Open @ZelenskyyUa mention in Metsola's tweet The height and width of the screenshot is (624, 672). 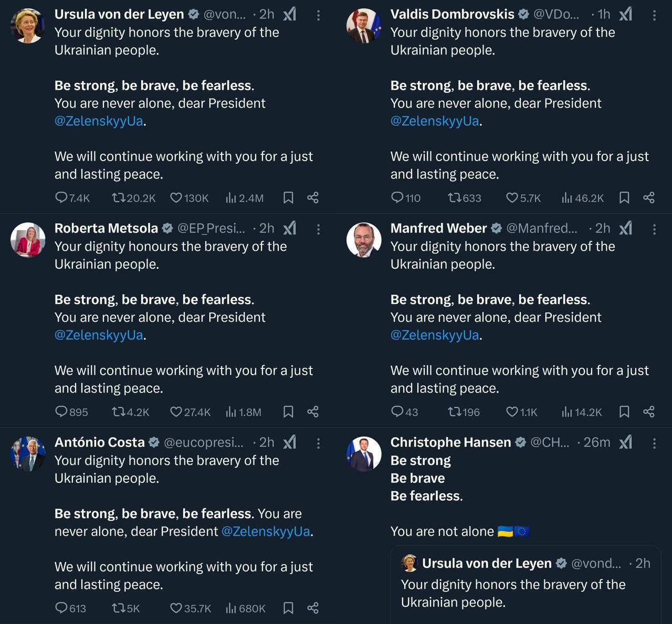[99, 335]
